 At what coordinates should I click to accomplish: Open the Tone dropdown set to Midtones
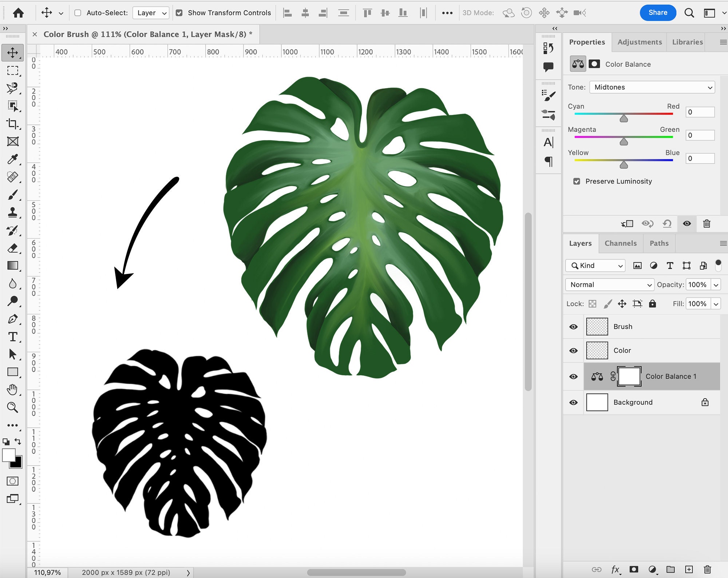pyautogui.click(x=652, y=87)
